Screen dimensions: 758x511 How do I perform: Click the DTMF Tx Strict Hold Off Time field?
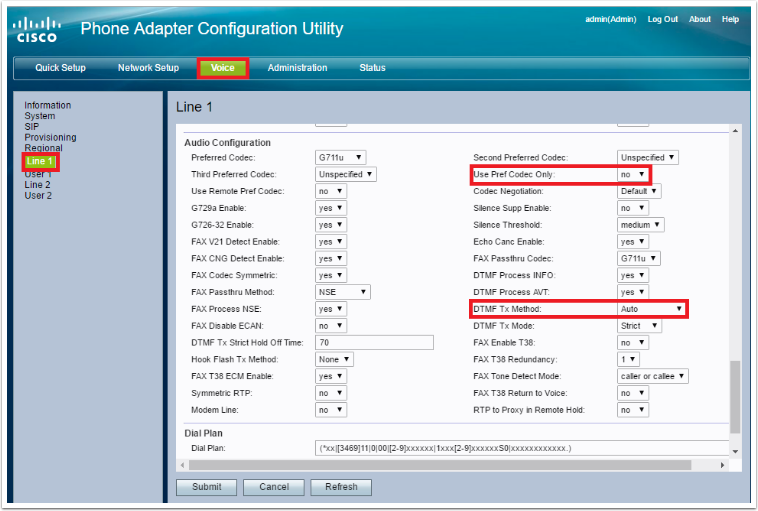374,343
